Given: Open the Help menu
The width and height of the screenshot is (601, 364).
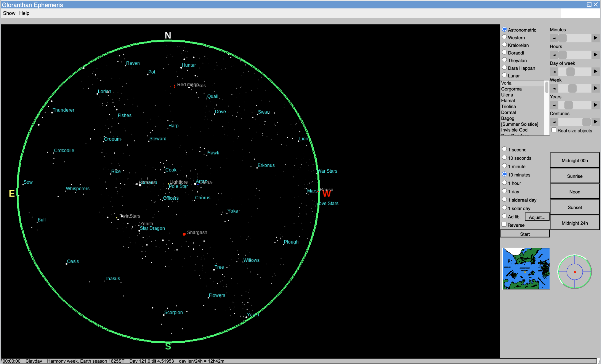Looking at the screenshot, I should [24, 13].
